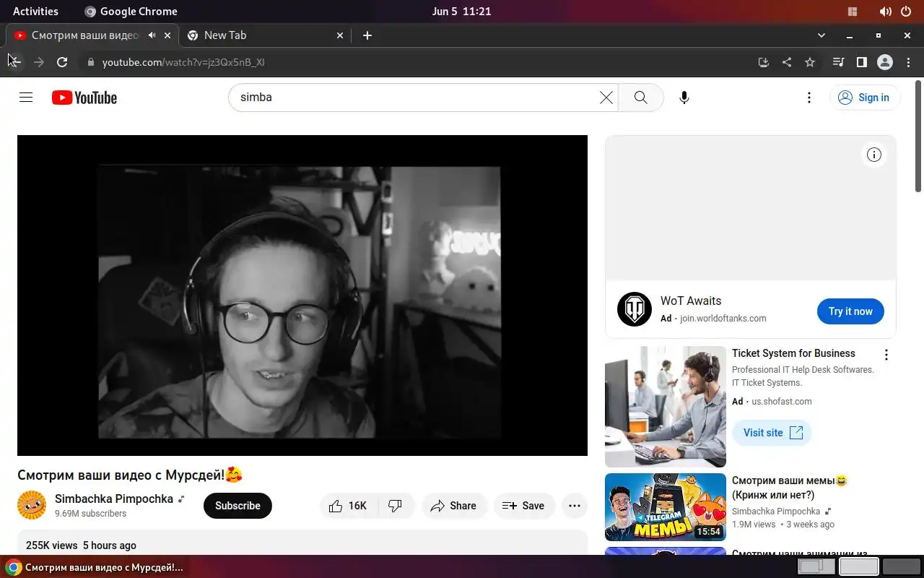The image size is (924, 578).
Task: Select '255K views 5 hours ago' text
Action: tap(81, 545)
